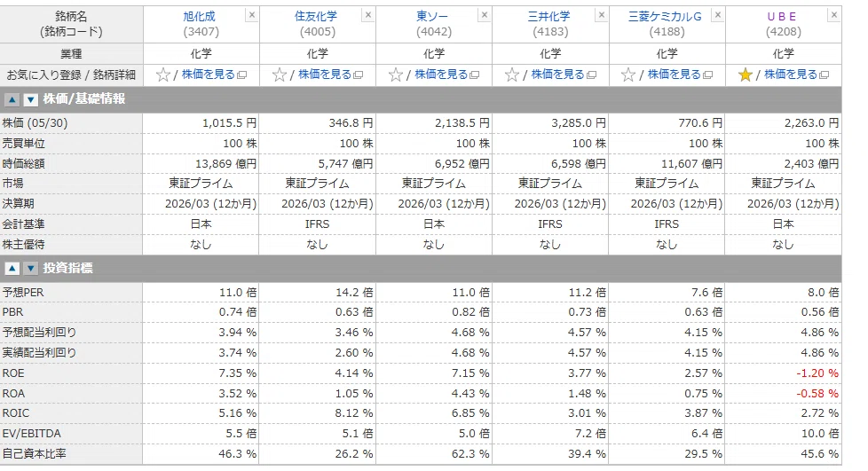Remove 東ソー column with its x icon
868x471 pixels.
485,15
